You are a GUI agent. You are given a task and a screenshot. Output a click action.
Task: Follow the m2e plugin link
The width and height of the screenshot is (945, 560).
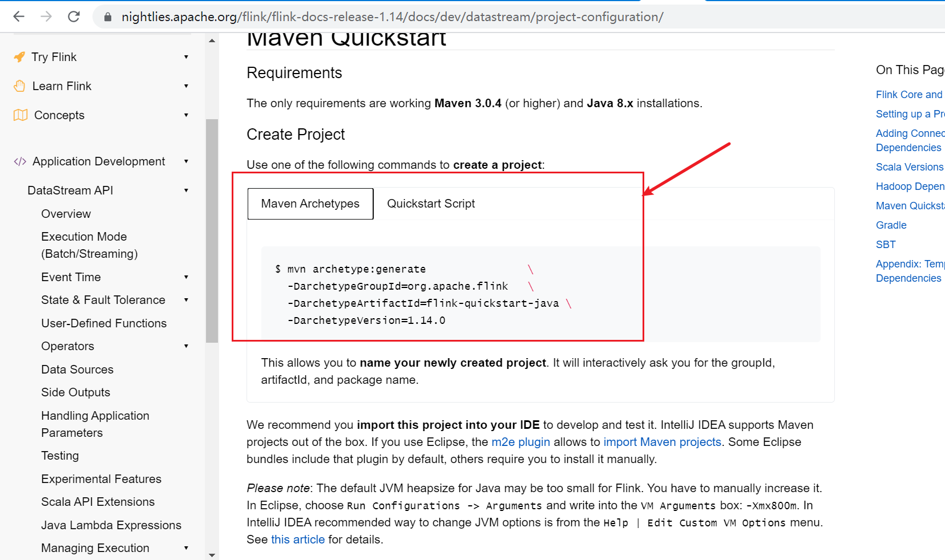point(520,442)
